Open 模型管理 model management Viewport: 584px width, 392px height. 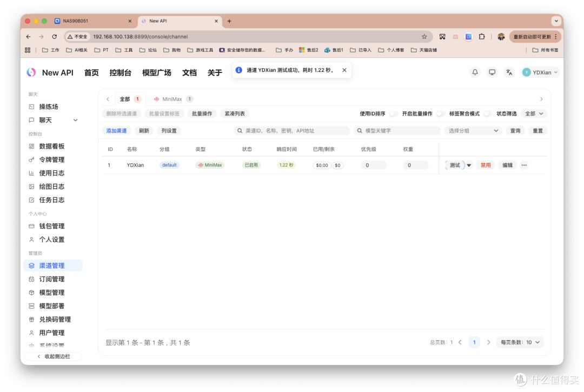point(53,292)
